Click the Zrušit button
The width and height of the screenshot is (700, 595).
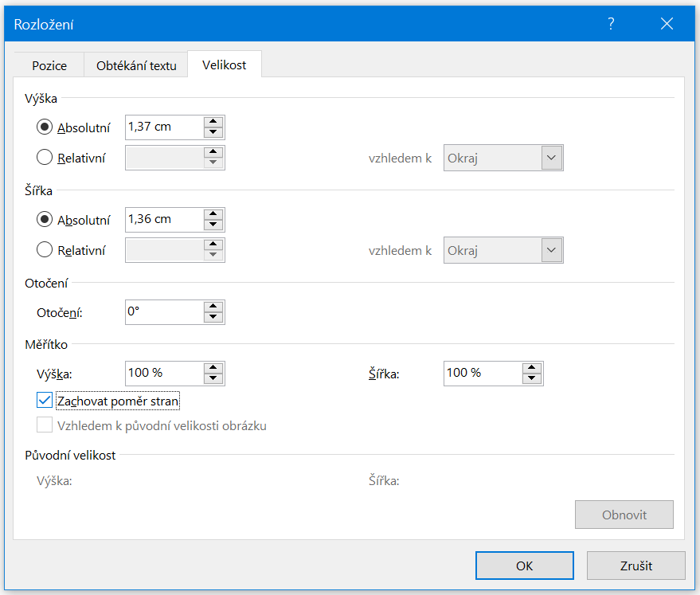[635, 566]
